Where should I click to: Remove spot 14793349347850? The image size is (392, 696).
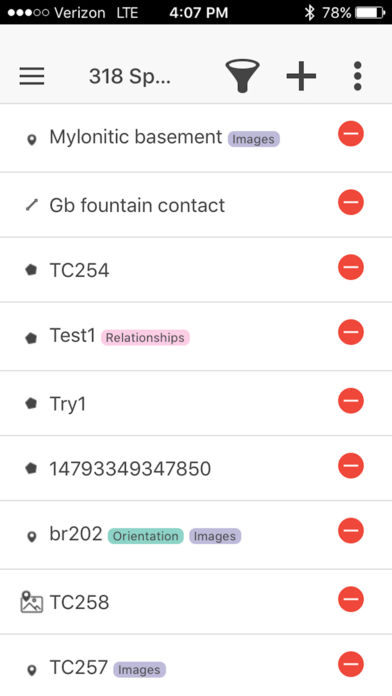[351, 466]
